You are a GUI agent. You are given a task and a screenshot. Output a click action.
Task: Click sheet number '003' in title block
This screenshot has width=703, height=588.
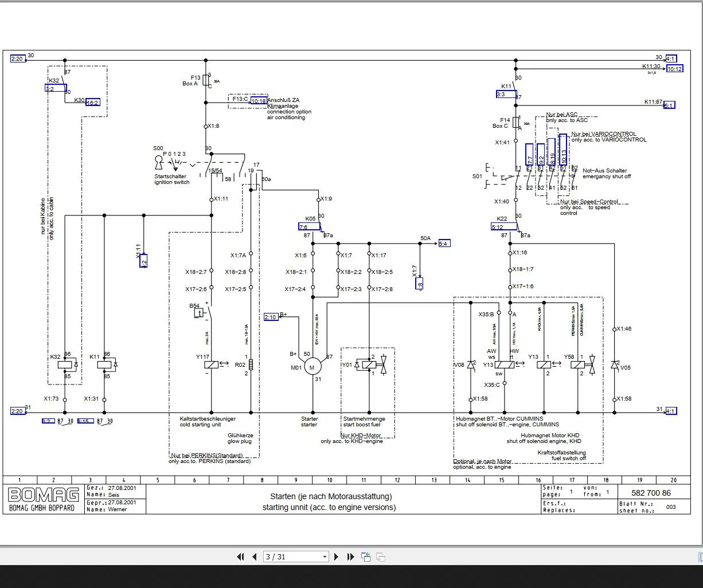click(671, 507)
